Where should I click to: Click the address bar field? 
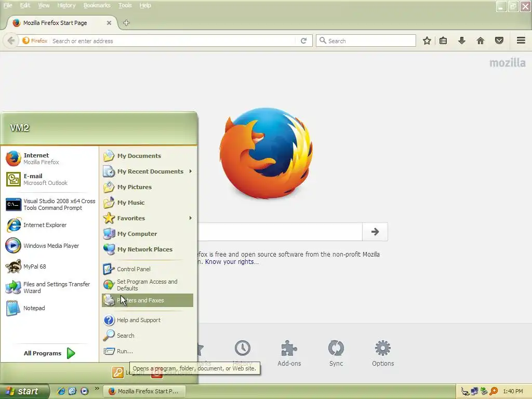pyautogui.click(x=173, y=41)
